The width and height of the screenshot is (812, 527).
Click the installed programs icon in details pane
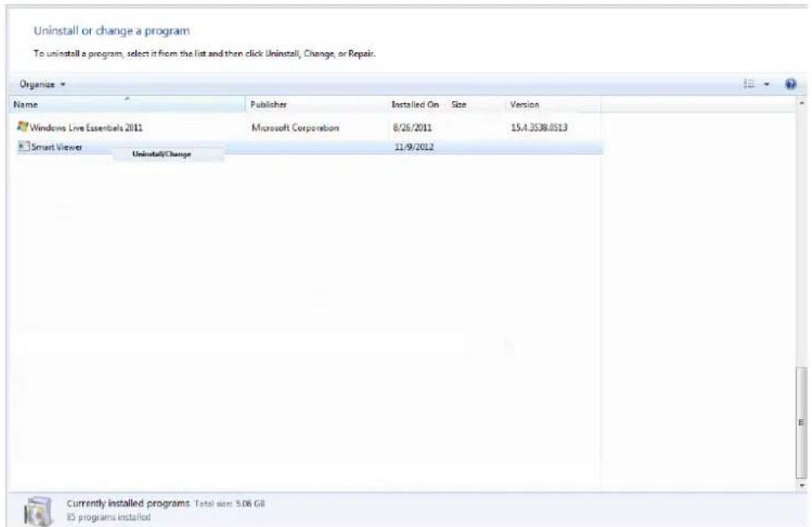click(39, 511)
